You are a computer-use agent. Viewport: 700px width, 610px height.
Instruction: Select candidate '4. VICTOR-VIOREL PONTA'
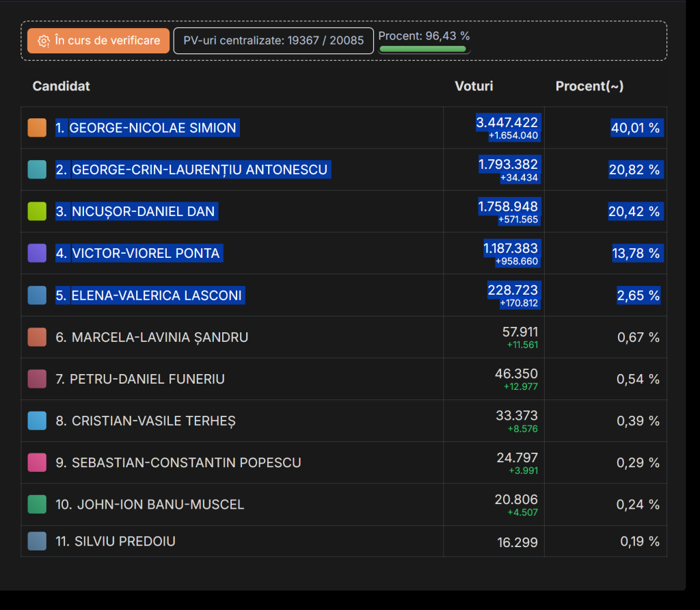point(139,253)
